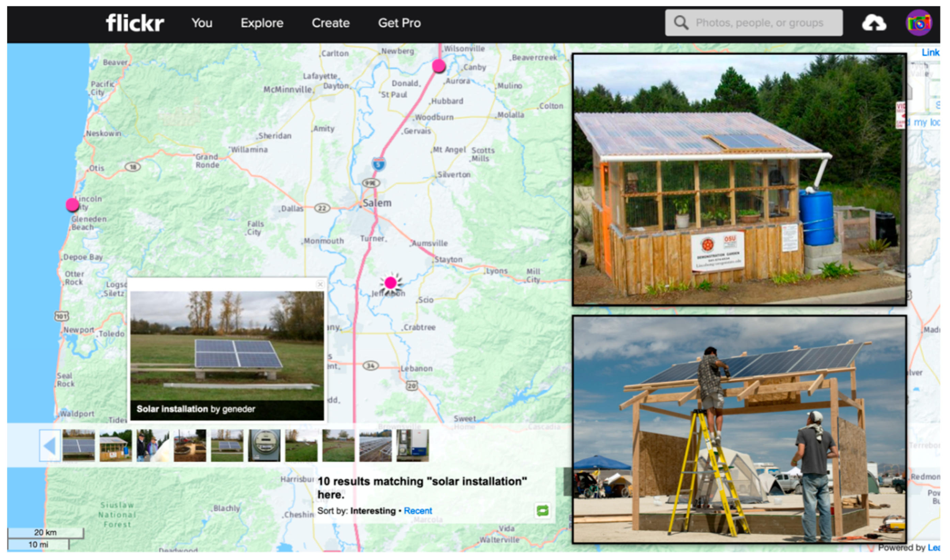This screenshot has width=950, height=560.
Task: Close the Solar installation photo popup
Action: (x=320, y=285)
